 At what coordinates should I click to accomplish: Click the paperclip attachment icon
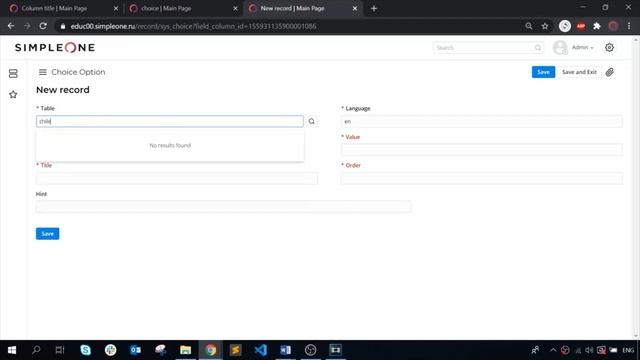(x=609, y=72)
